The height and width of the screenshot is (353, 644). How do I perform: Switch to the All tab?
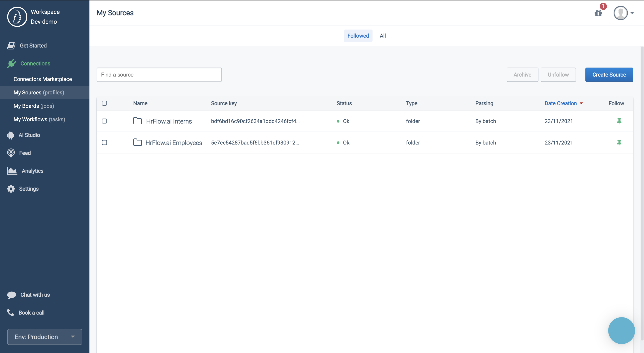tap(383, 36)
